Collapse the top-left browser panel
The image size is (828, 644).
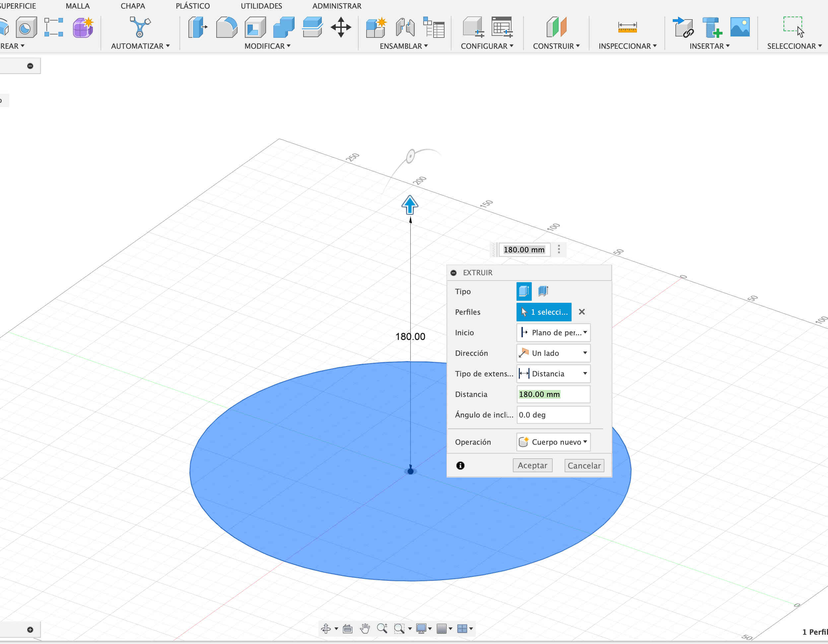click(30, 66)
